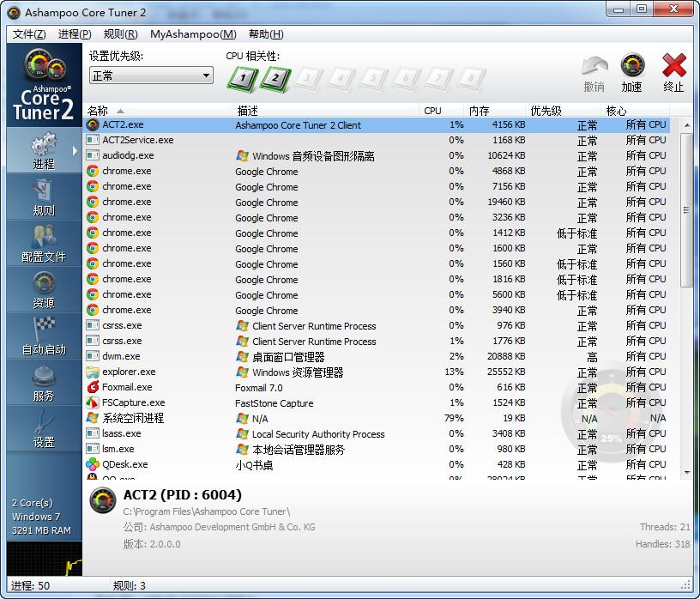Select the dwm.exe process row

(x=377, y=356)
